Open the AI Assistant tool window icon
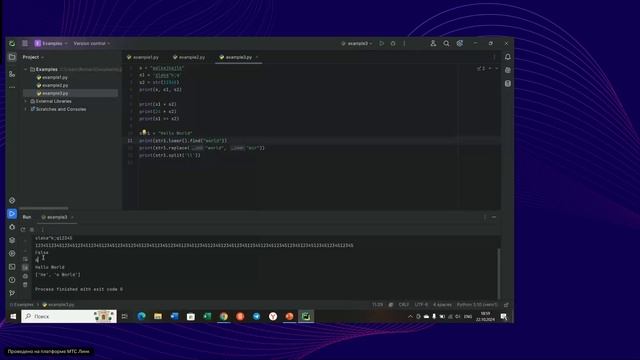 (x=508, y=70)
